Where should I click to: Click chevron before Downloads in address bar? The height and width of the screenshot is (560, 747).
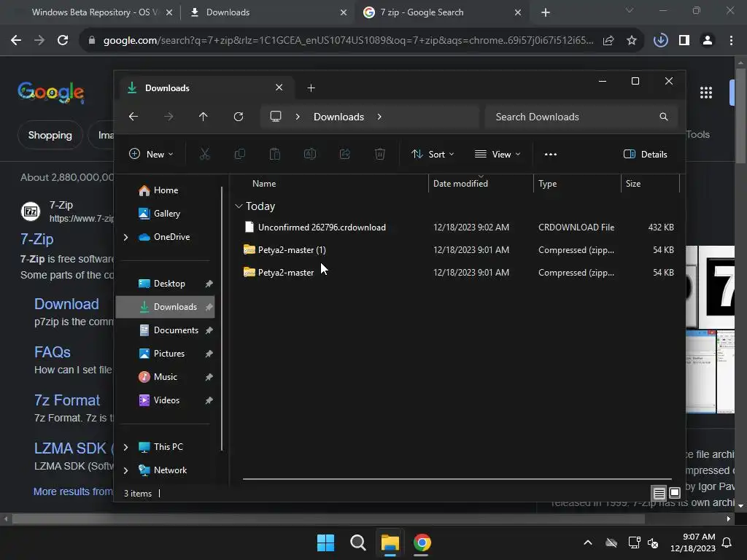coord(298,117)
